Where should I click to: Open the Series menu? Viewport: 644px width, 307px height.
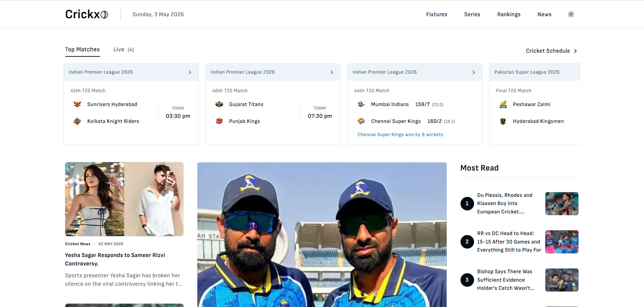coord(472,15)
